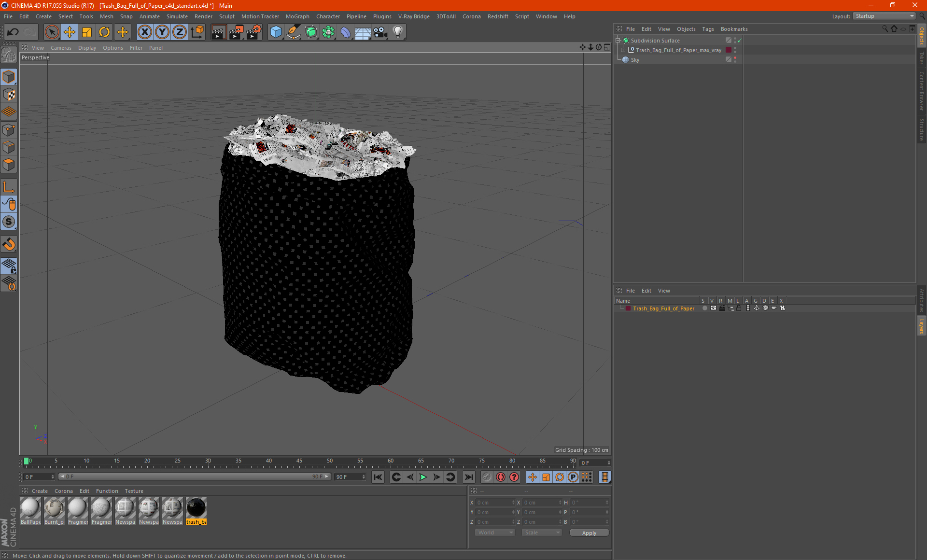The width and height of the screenshot is (927, 560).
Task: Switch to Model mode
Action: tap(9, 77)
